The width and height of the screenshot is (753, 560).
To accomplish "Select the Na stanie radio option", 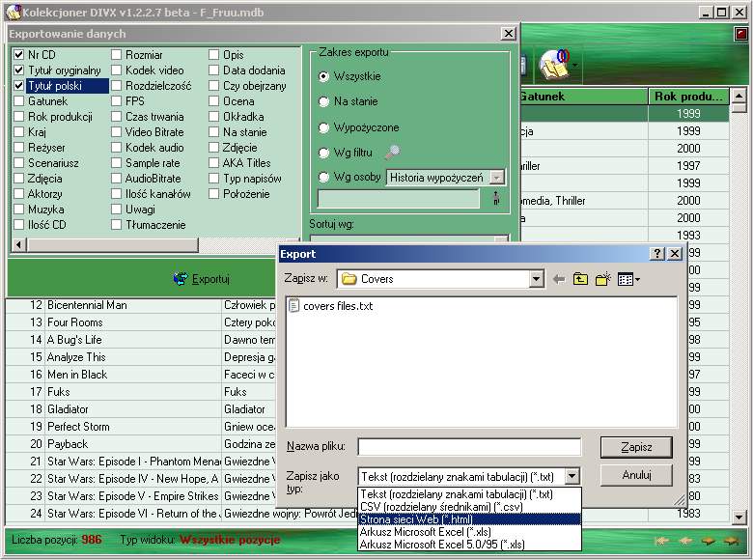I will tap(324, 101).
